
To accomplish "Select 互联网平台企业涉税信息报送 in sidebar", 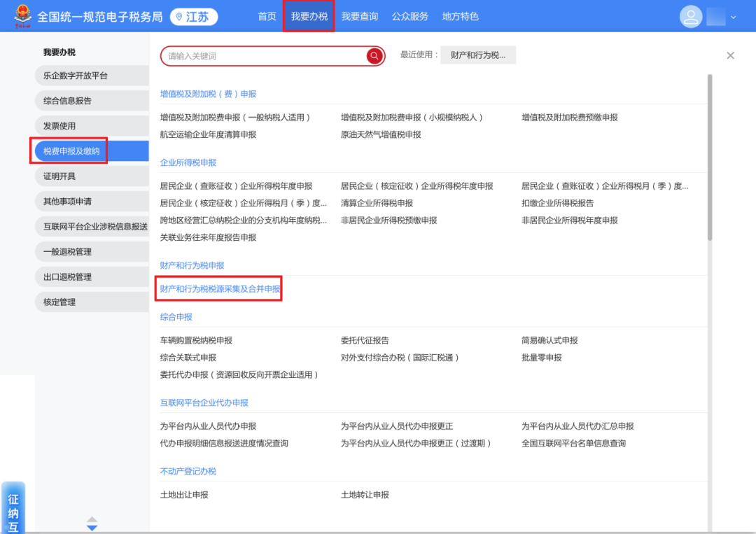I will click(92, 227).
